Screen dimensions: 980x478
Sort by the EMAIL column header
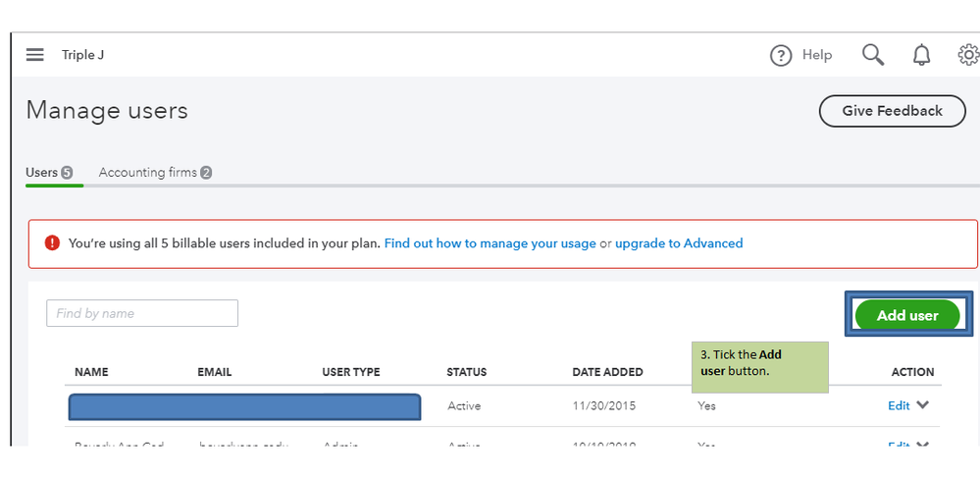click(x=214, y=372)
